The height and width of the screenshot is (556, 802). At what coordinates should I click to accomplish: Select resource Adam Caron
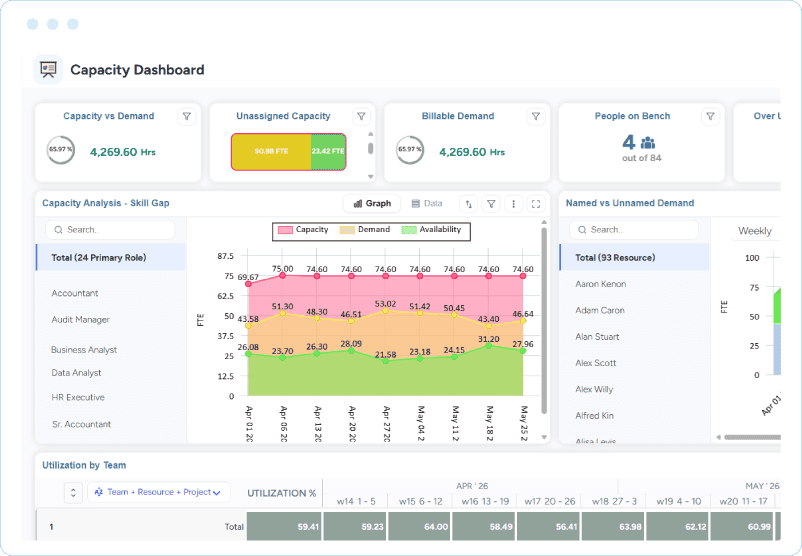(x=600, y=310)
